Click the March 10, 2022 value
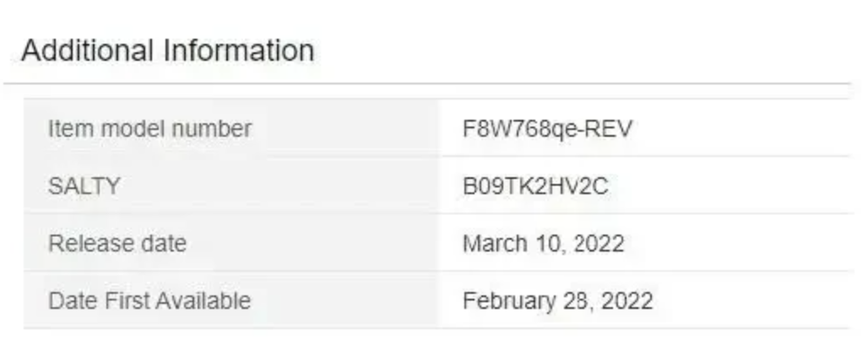The image size is (868, 341). coord(544,244)
